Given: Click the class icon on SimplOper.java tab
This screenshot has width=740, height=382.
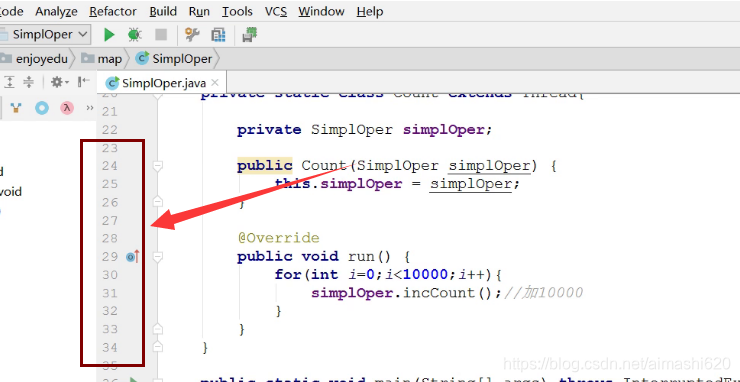Looking at the screenshot, I should click(x=112, y=84).
